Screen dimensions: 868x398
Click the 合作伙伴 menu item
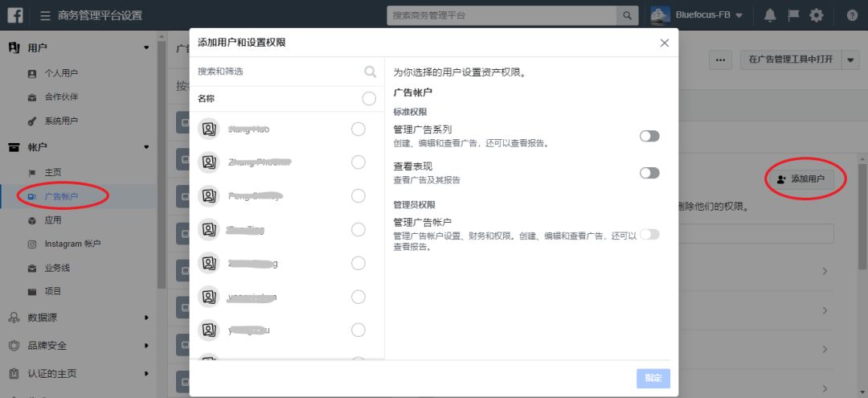(61, 97)
